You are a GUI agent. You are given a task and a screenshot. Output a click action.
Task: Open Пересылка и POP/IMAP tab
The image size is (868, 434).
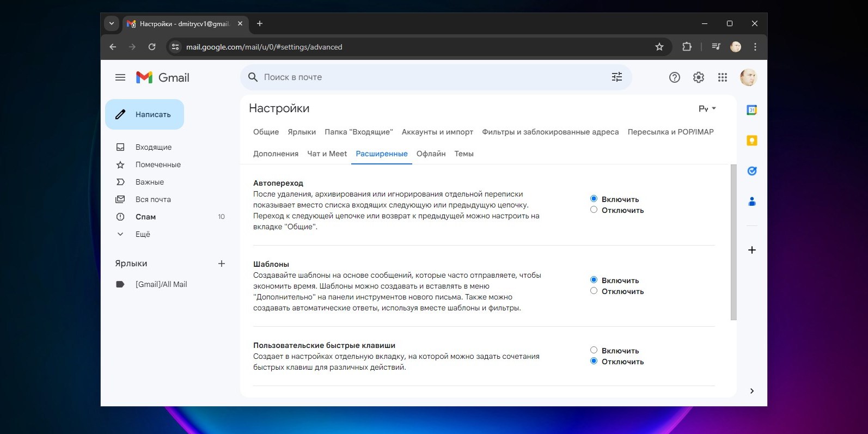(x=670, y=132)
